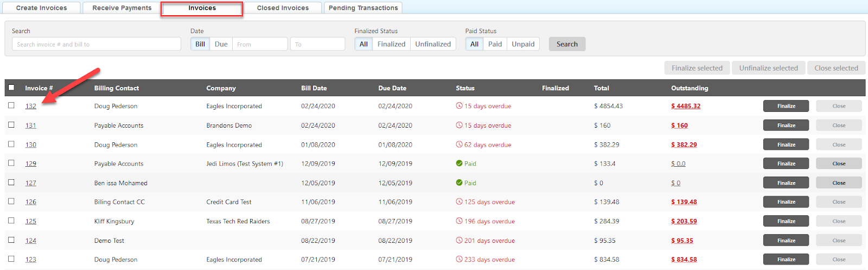The height and width of the screenshot is (270, 868).
Task: Open the outstanding amount $ 4485.32 link
Action: (x=686, y=106)
